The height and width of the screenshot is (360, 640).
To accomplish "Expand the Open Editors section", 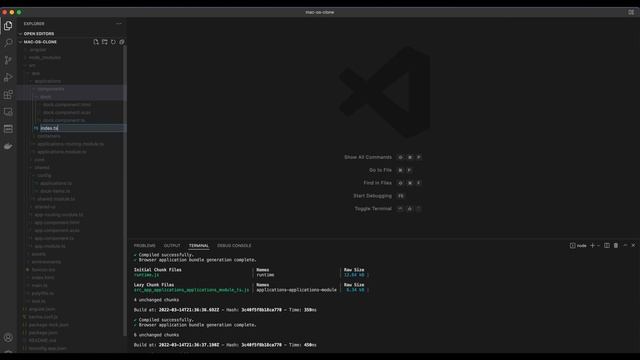I will 39,34.
